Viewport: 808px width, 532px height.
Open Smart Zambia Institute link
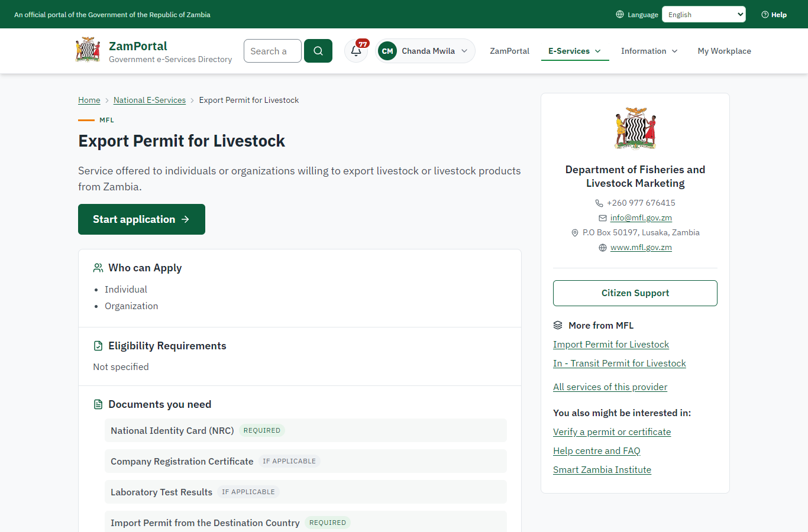[x=602, y=470]
